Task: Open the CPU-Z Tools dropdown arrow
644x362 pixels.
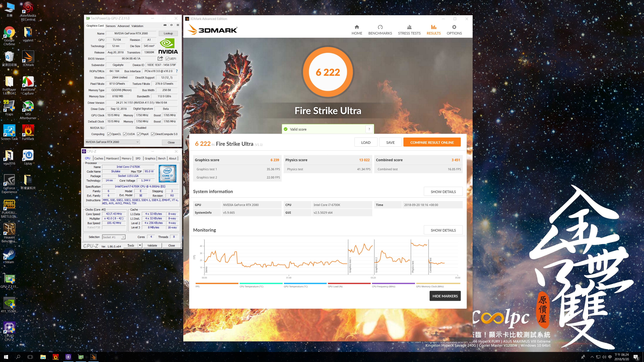Action: coord(140,245)
